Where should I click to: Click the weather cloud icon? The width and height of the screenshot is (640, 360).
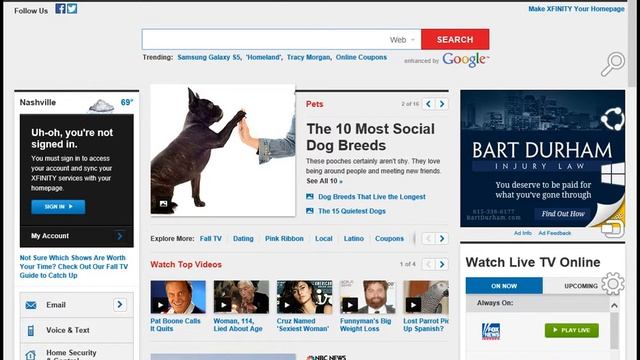101,106
